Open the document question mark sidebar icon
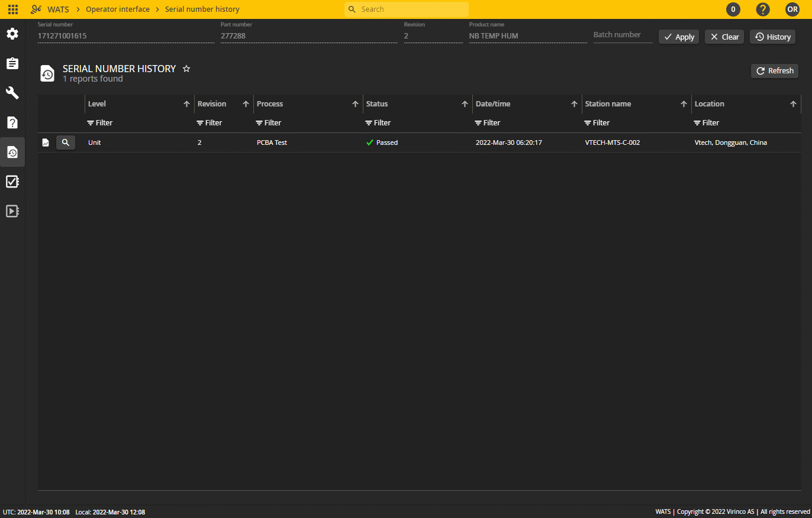The image size is (812, 518). [12, 122]
